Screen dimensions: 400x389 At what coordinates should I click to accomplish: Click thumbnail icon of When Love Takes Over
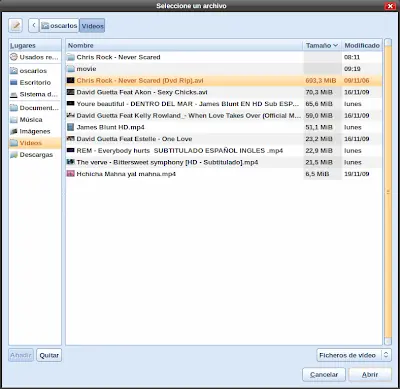(71, 115)
